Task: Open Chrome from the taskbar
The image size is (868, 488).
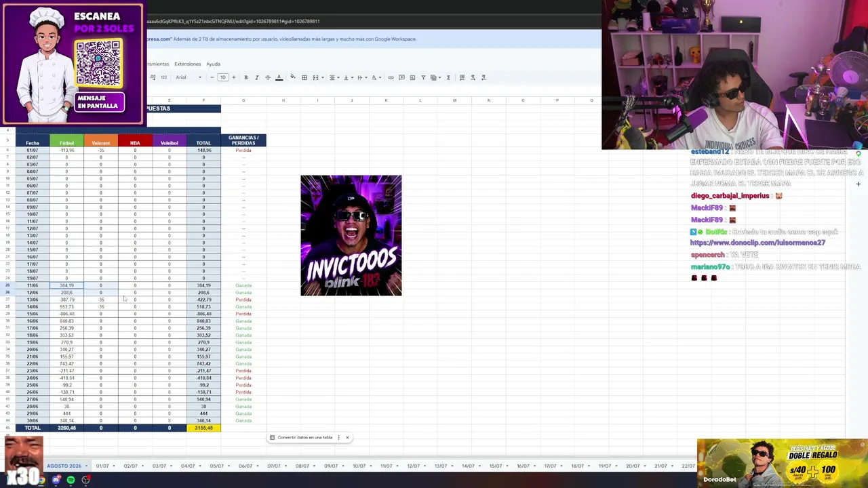Action: pos(41,480)
